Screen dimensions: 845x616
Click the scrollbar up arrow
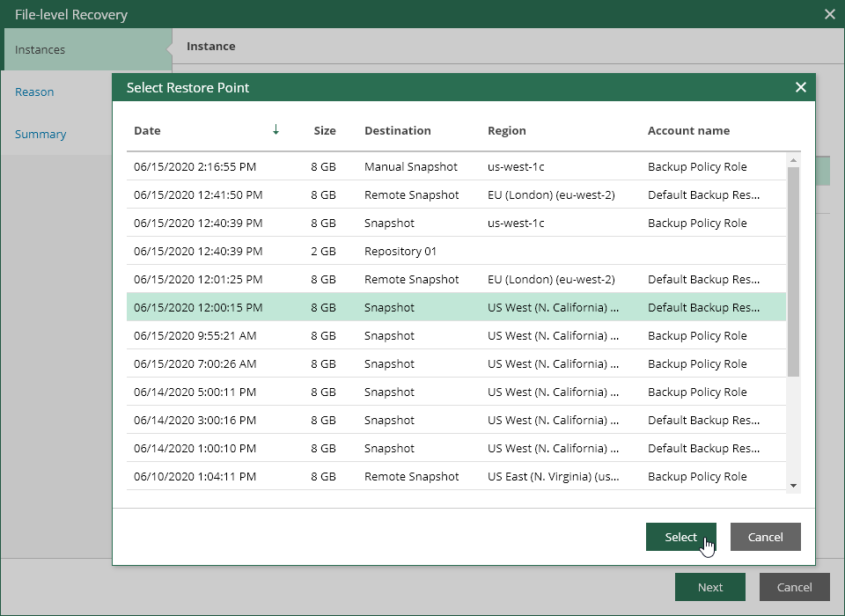793,160
